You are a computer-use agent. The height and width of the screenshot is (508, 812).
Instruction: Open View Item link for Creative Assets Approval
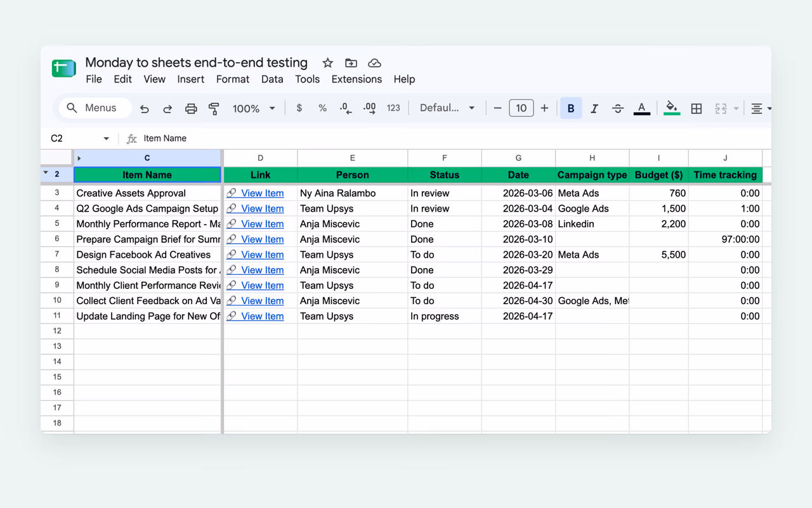(262, 193)
